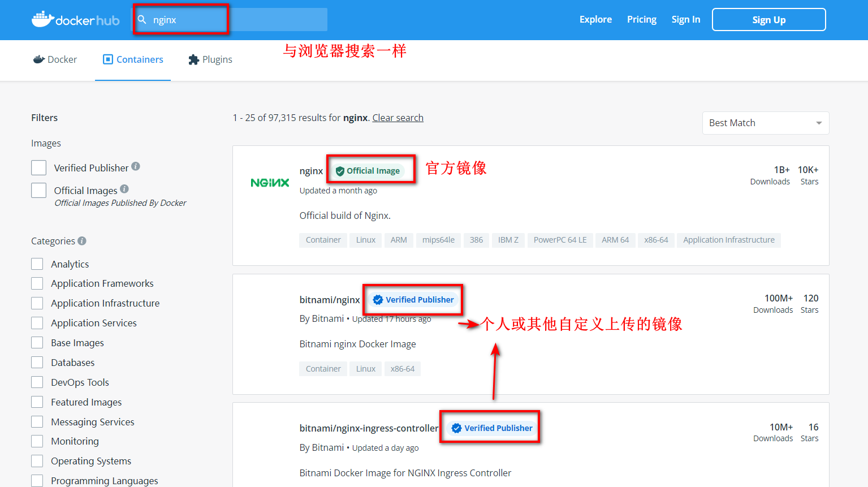Open the bitnami/nginx result
The width and height of the screenshot is (868, 487).
click(330, 300)
